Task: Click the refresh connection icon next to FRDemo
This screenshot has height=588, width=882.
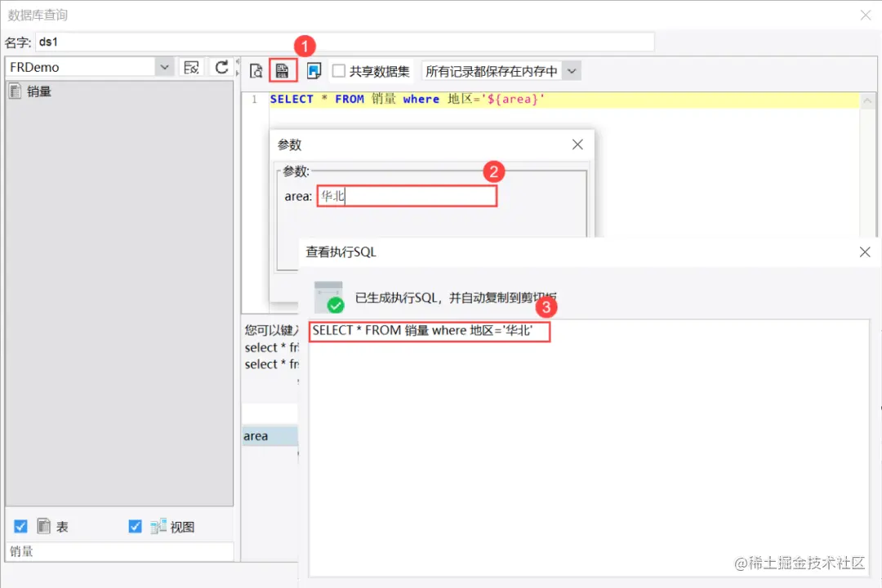Action: pyautogui.click(x=221, y=67)
